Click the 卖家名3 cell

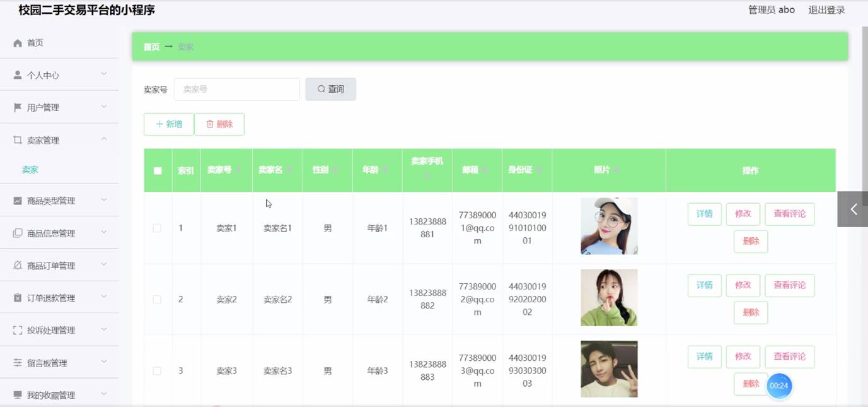click(x=277, y=370)
